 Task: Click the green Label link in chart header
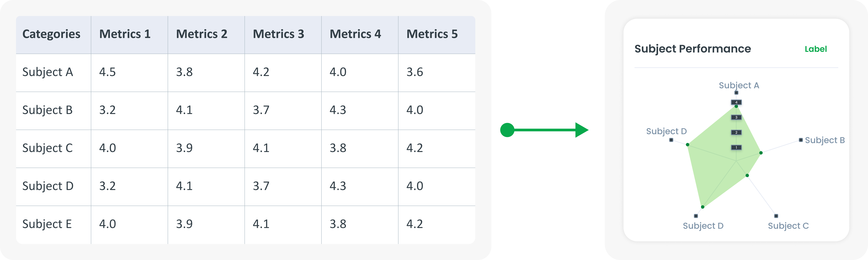(x=815, y=49)
